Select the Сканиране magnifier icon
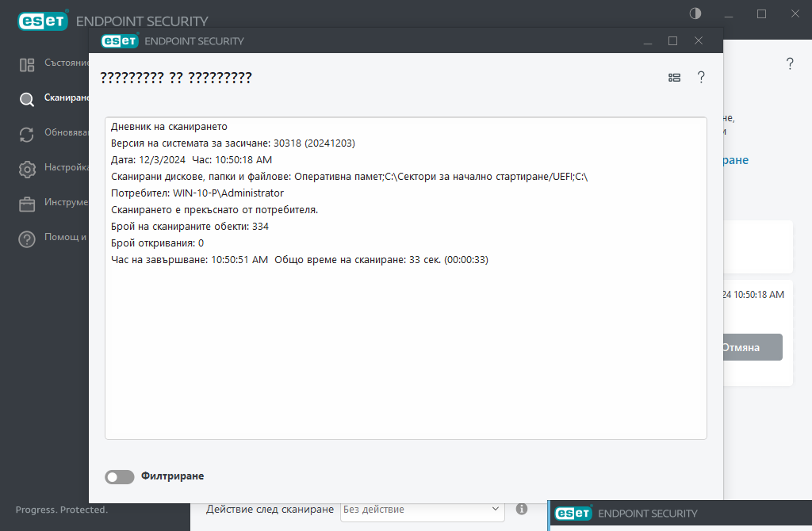The height and width of the screenshot is (531, 812). 27,100
